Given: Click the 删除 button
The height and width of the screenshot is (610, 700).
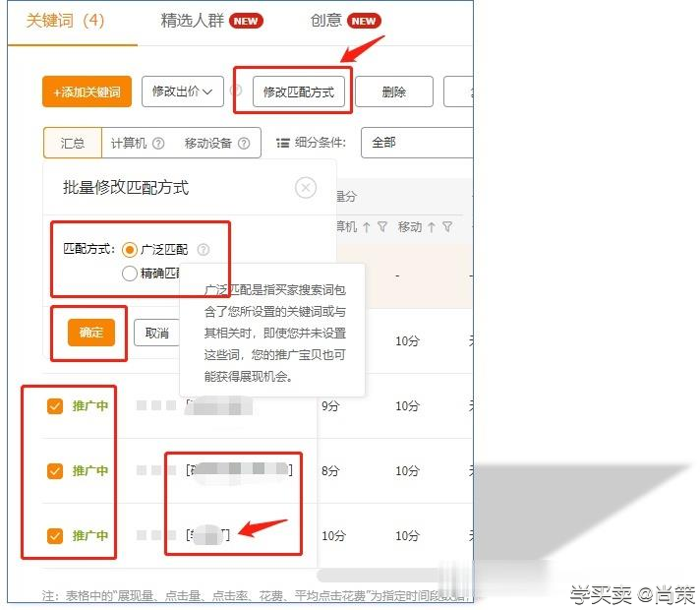Looking at the screenshot, I should 393,91.
